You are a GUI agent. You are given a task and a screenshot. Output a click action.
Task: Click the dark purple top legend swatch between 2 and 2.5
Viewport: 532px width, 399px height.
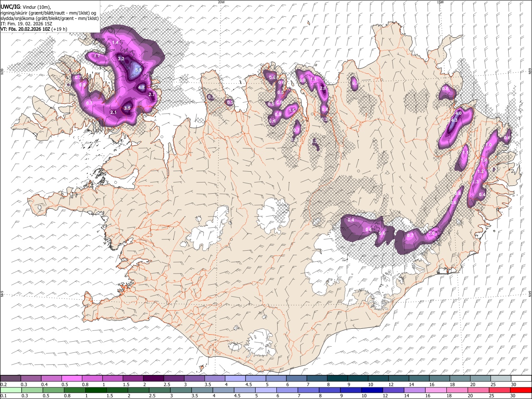point(153,379)
